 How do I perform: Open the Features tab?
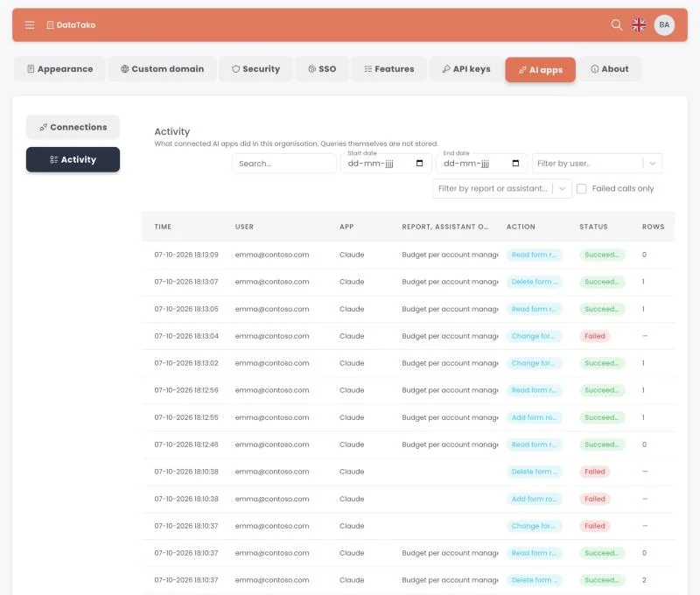click(388, 69)
